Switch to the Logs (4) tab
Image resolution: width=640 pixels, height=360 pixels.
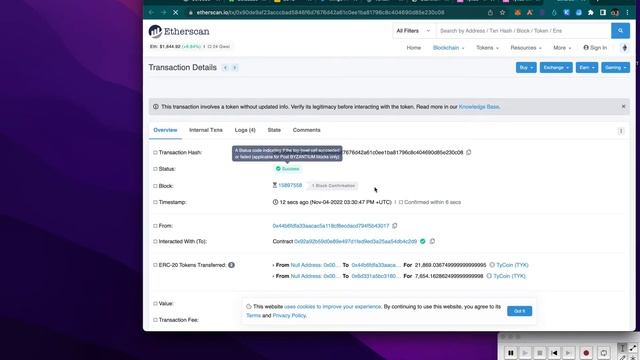click(245, 130)
